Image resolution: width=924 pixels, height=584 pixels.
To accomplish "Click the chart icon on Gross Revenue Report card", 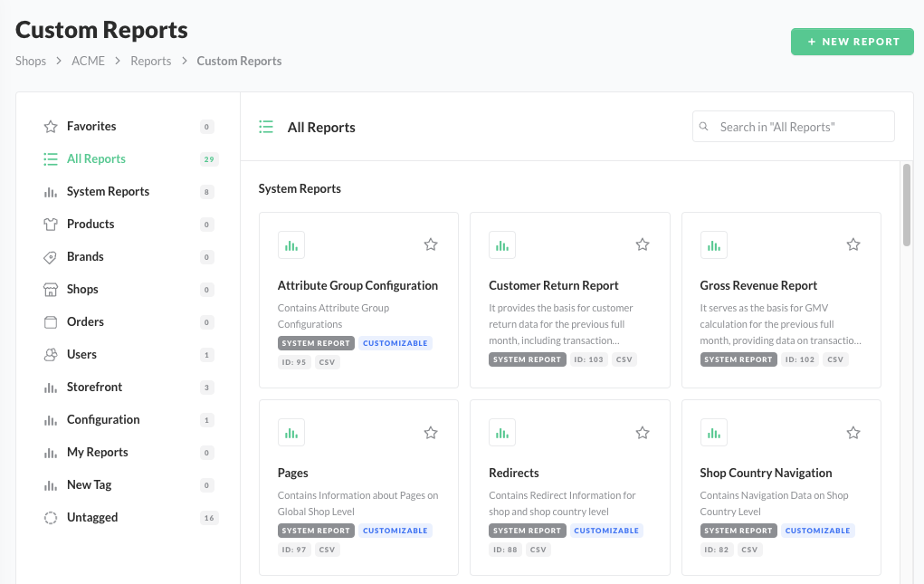I will 713,244.
